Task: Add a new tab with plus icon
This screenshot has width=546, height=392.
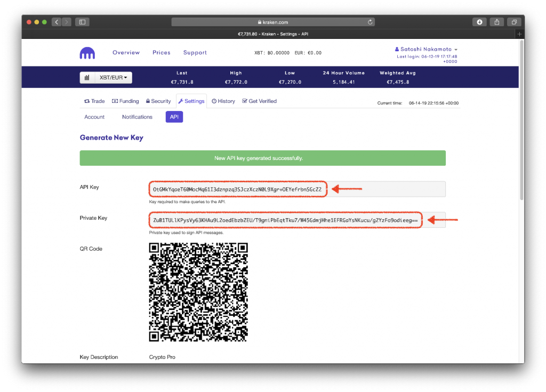Action: coord(519,34)
